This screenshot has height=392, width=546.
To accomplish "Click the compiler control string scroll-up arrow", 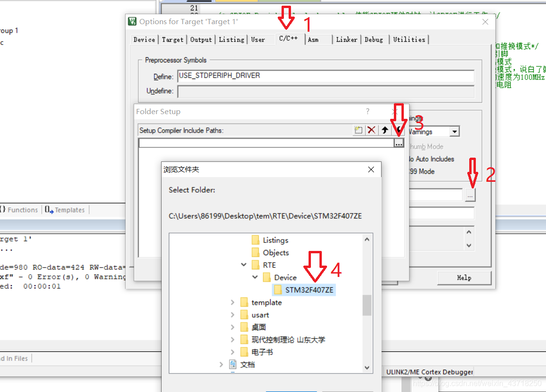I will (x=469, y=232).
